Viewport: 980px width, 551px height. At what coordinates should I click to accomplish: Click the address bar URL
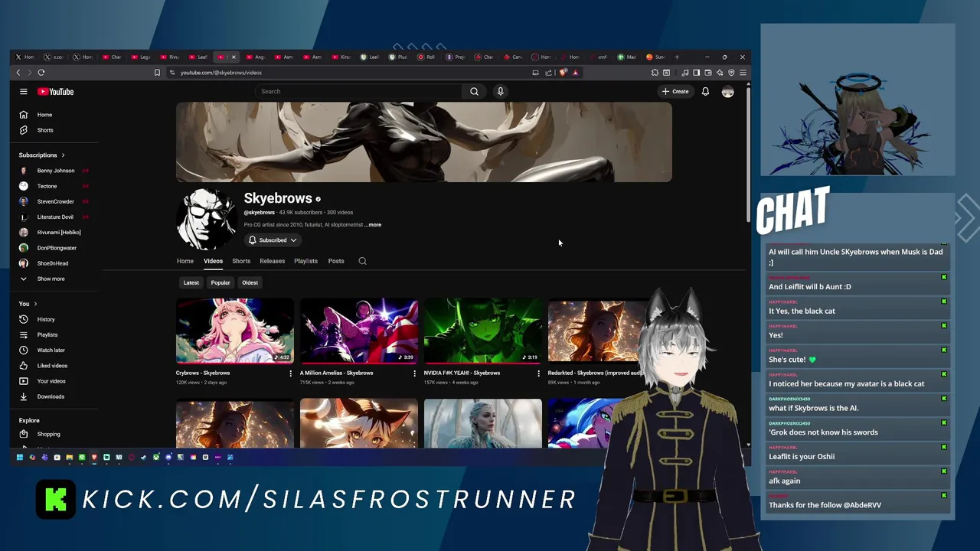click(221, 73)
